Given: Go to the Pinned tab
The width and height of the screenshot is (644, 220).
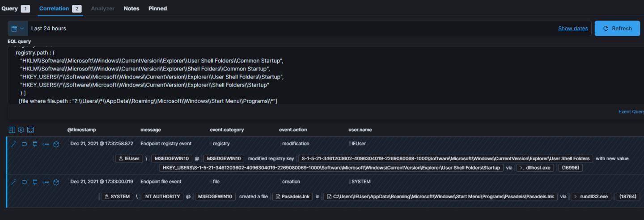Looking at the screenshot, I should click(157, 8).
